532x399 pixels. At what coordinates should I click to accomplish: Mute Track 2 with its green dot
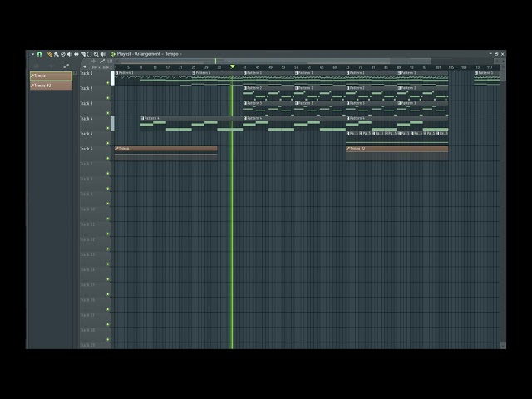pyautogui.click(x=108, y=98)
